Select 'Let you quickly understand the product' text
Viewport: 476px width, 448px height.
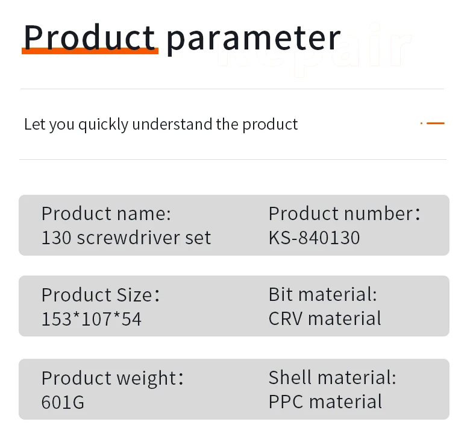coord(161,125)
